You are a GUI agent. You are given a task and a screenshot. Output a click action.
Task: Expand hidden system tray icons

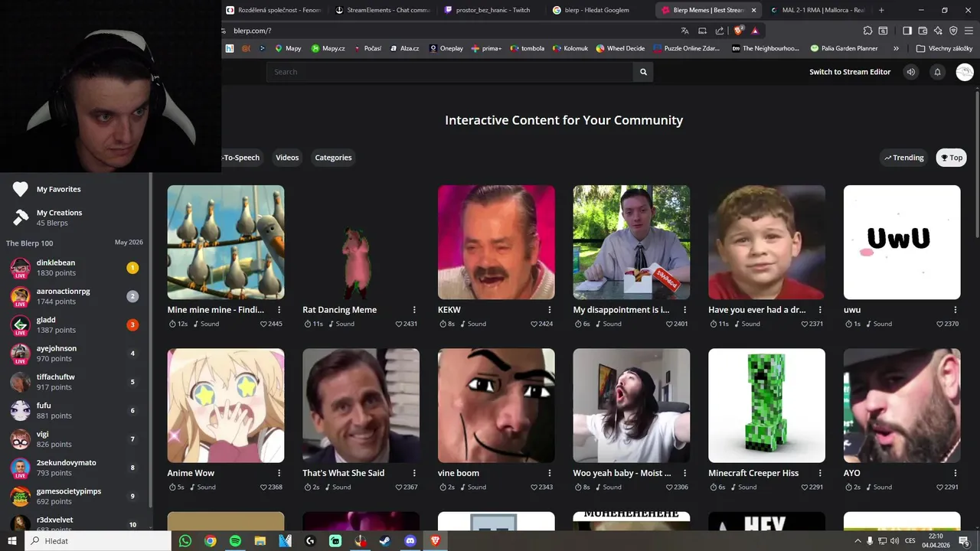tap(857, 541)
